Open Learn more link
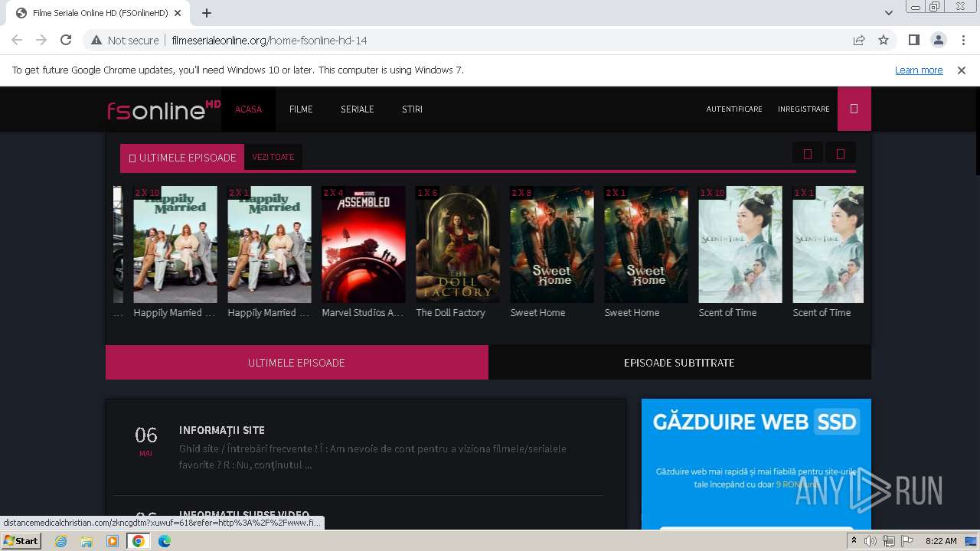 tap(919, 70)
